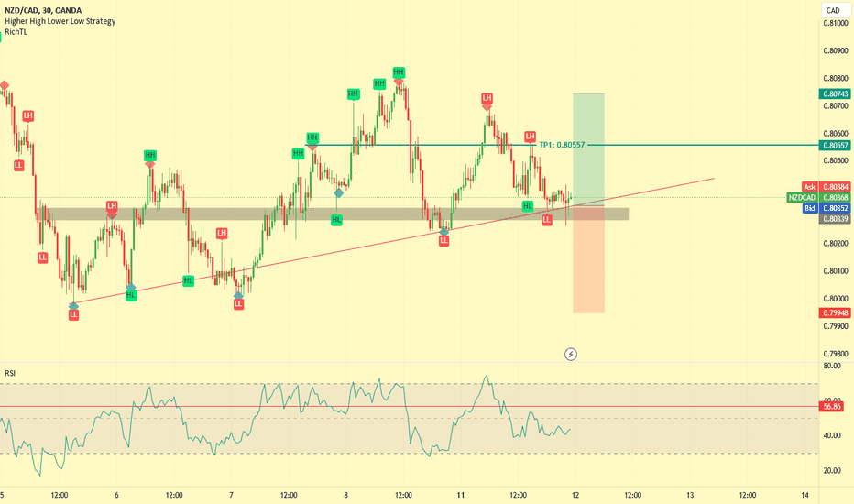Viewport: 854px width, 504px height.
Task: Select the RichTL indicator label
Action: (16, 32)
